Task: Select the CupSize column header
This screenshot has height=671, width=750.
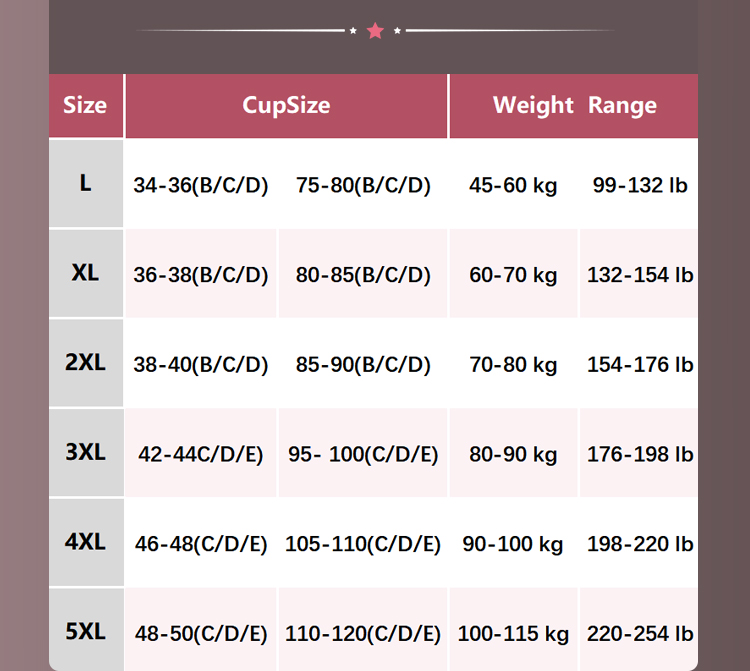Action: 286,105
